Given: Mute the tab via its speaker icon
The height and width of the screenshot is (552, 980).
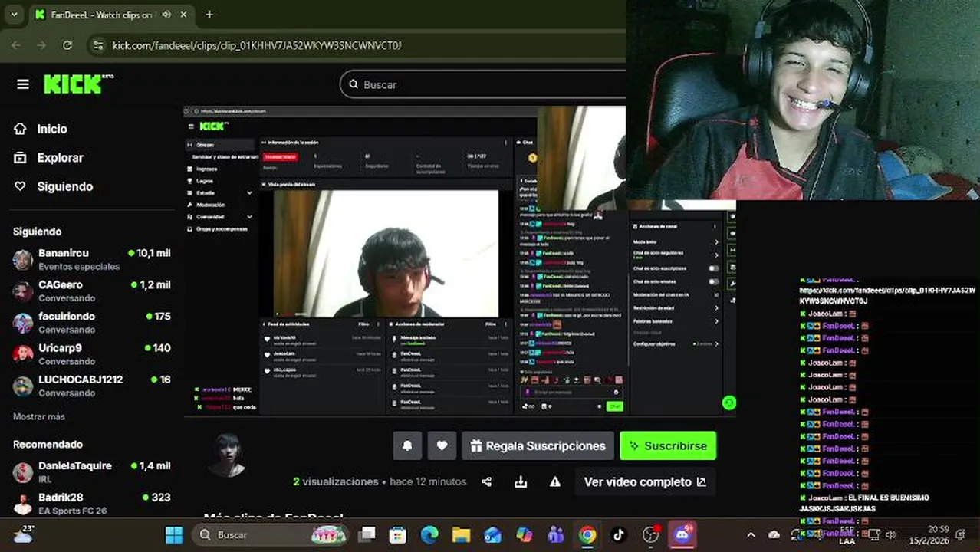Looking at the screenshot, I should point(167,15).
